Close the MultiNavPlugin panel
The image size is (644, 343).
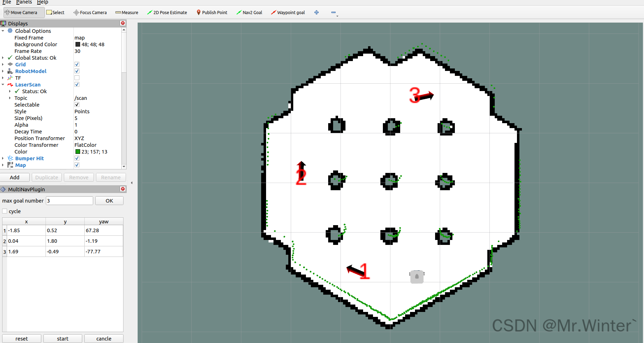123,189
